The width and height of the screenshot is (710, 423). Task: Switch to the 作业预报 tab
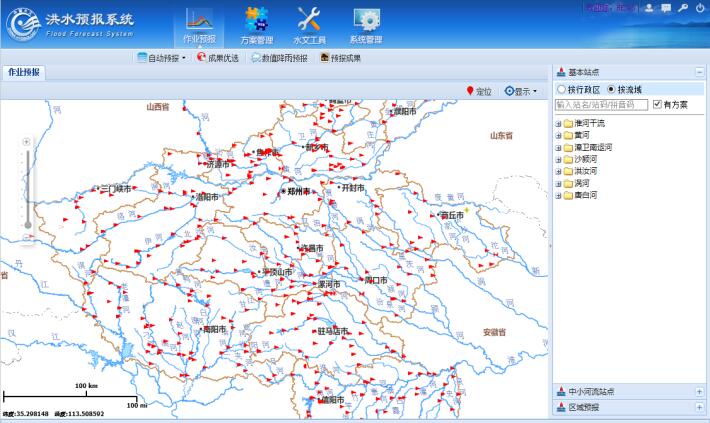coord(24,73)
